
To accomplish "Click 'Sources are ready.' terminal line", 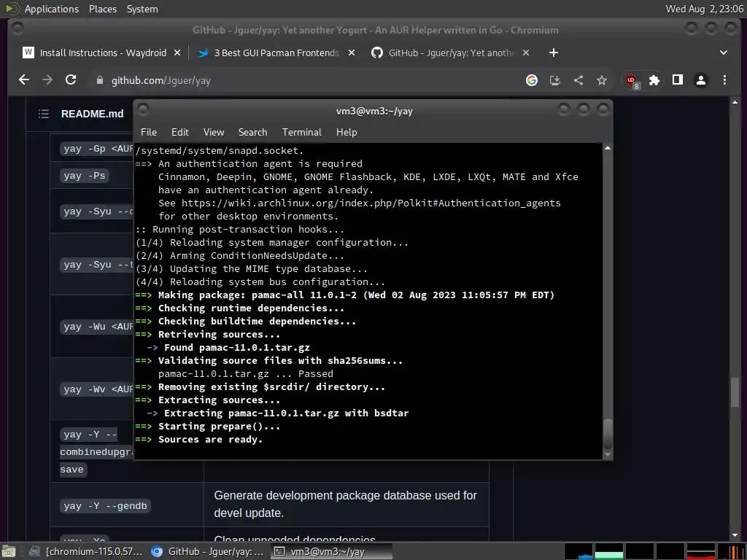I will click(x=210, y=440).
